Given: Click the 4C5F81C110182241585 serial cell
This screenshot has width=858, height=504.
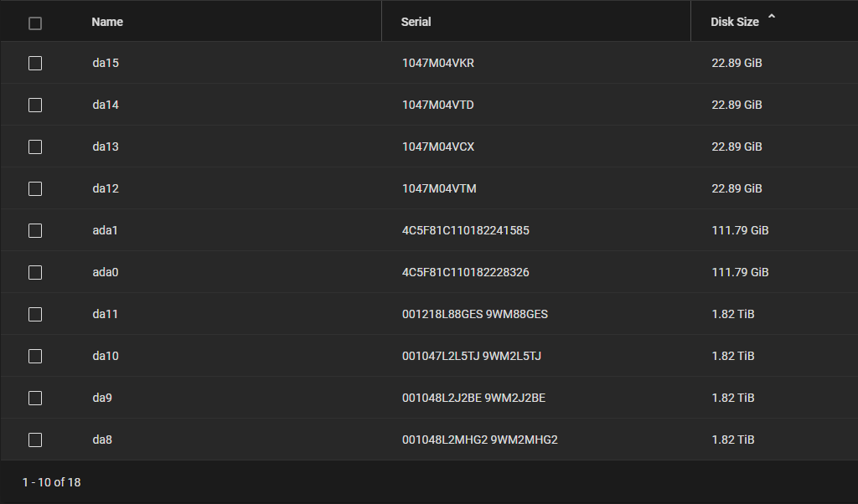Looking at the screenshot, I should [466, 230].
